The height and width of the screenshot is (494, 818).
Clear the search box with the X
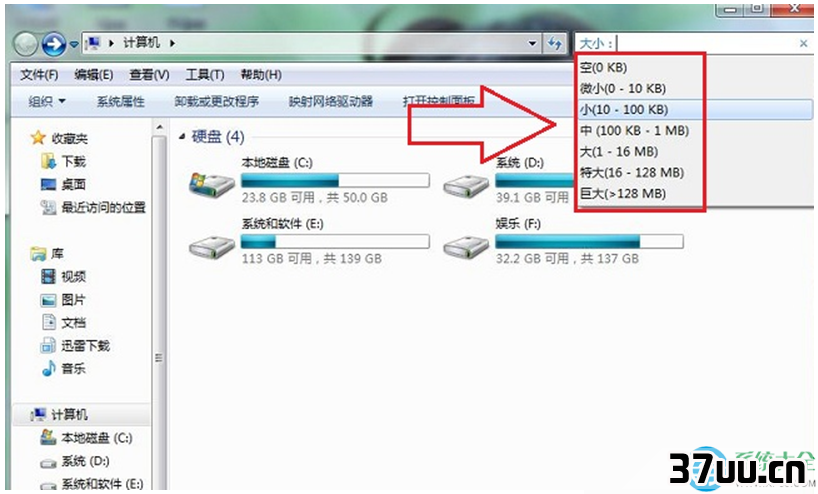click(803, 43)
